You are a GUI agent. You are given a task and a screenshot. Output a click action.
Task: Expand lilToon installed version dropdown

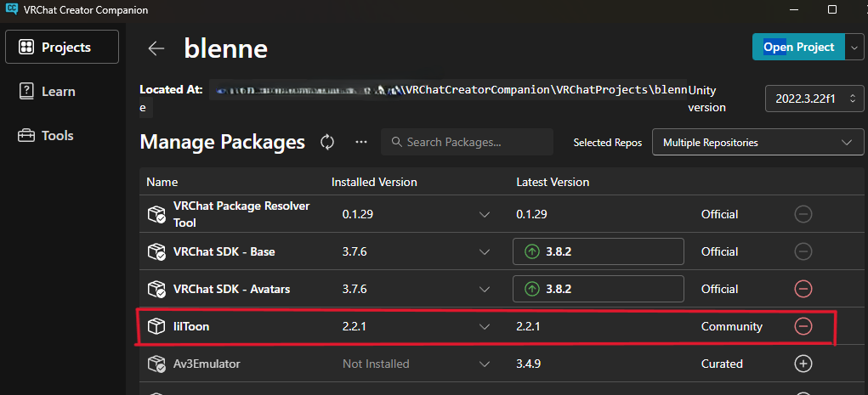(x=485, y=326)
